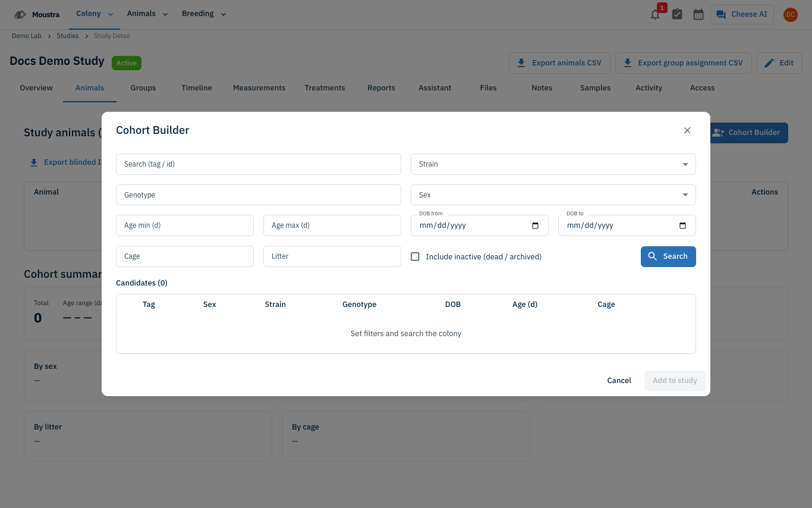Open the DC user avatar
This screenshot has height=508, width=812.
click(x=790, y=14)
